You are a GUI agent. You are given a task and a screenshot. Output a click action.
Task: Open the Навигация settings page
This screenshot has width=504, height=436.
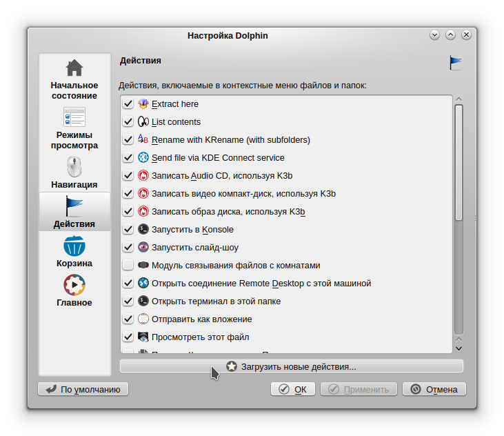(x=74, y=172)
